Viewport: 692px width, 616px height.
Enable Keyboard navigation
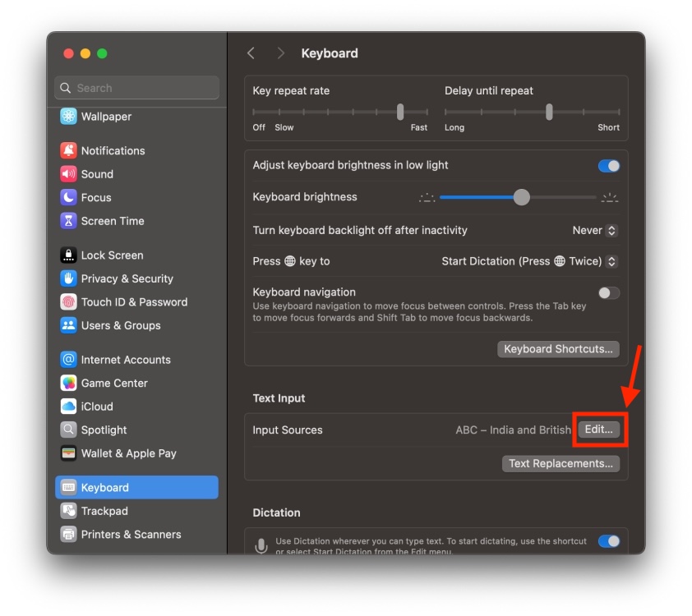(x=608, y=292)
